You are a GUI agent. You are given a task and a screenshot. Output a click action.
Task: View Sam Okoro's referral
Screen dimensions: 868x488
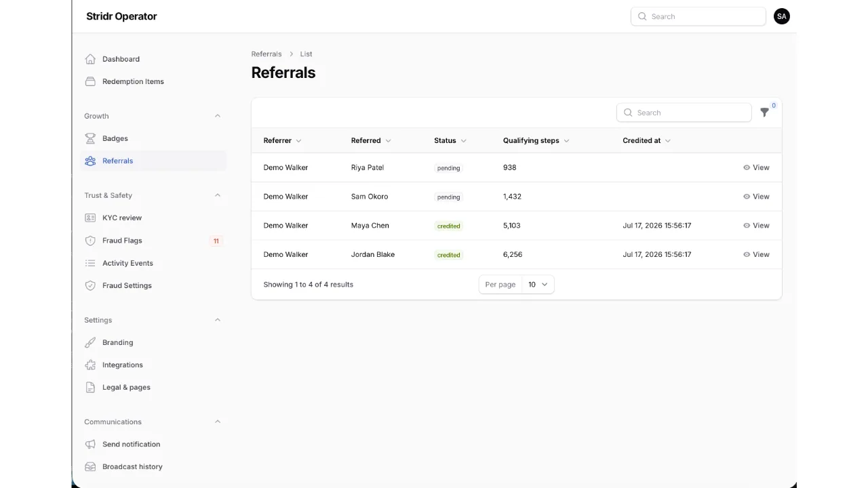pos(756,197)
